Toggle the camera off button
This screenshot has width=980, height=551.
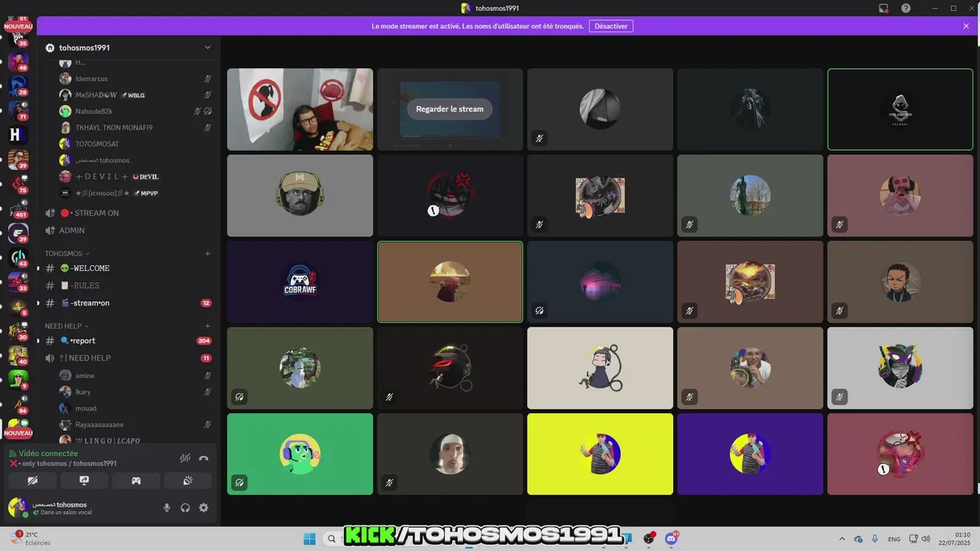[x=32, y=481]
